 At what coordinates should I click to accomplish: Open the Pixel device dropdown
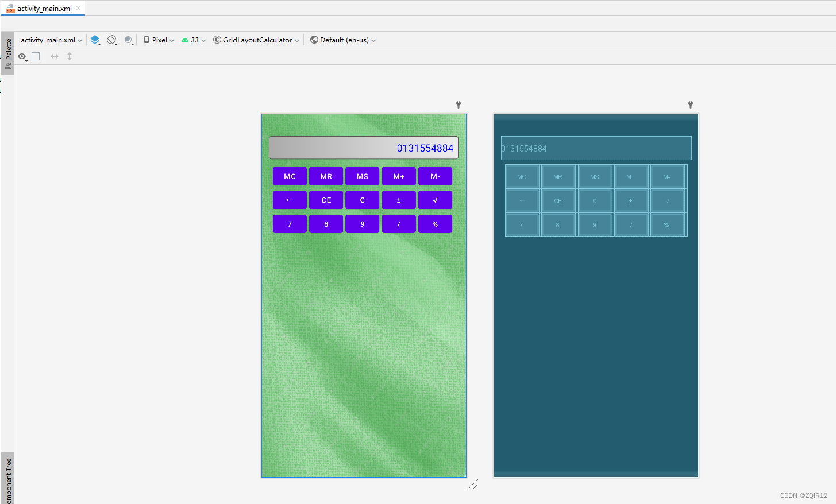point(159,40)
